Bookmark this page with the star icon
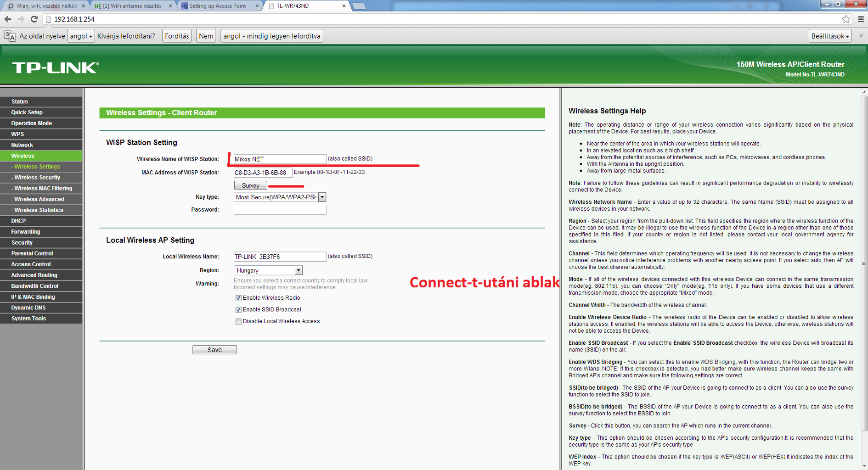The height and width of the screenshot is (470, 868). coord(846,19)
